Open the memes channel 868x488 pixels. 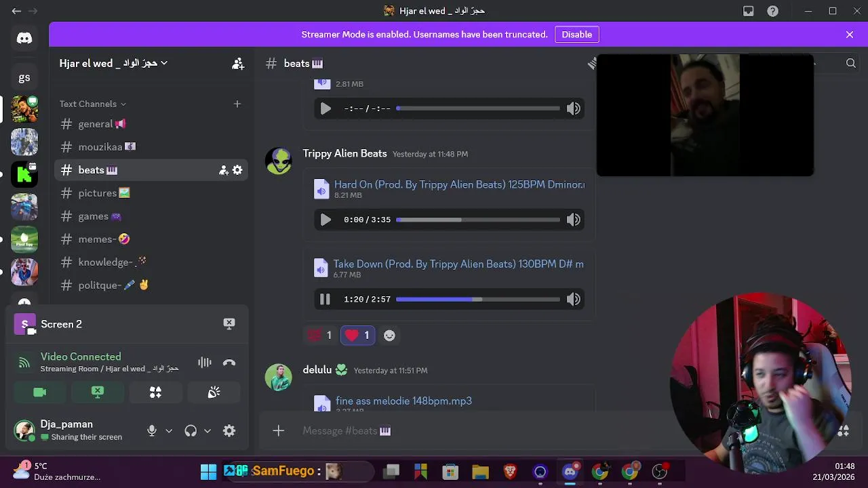pos(151,239)
